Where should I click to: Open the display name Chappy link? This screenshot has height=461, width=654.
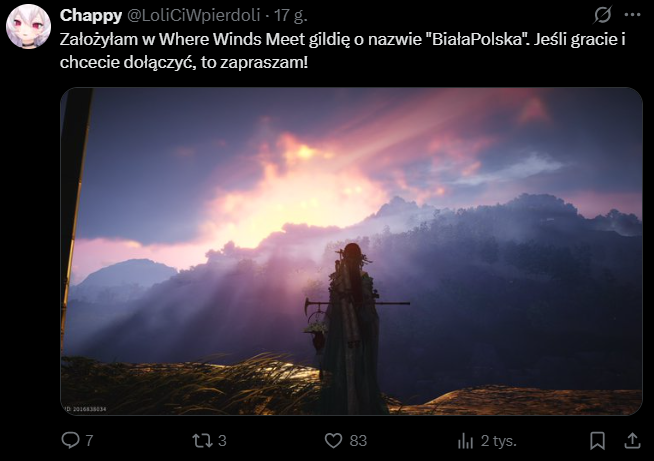coord(91,15)
